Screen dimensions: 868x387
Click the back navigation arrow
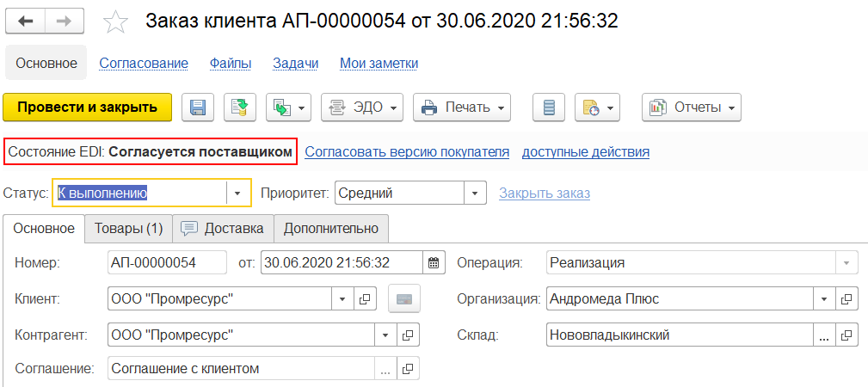pos(25,21)
